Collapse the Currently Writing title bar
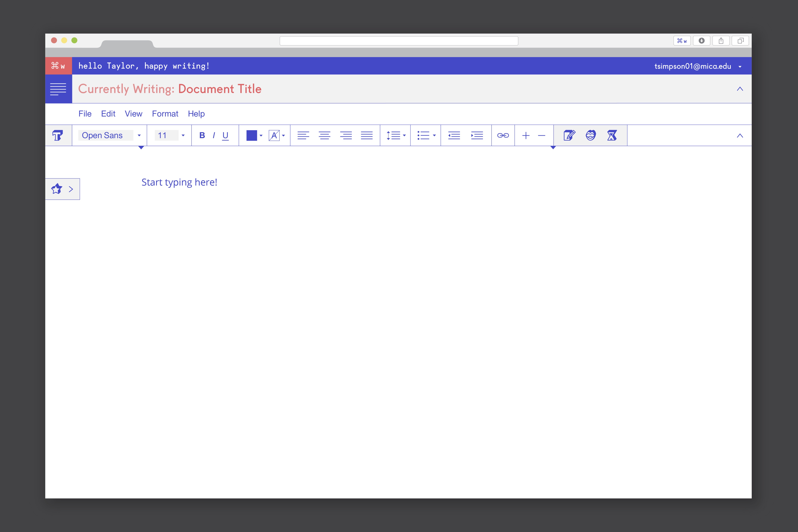The image size is (798, 532). [x=740, y=89]
